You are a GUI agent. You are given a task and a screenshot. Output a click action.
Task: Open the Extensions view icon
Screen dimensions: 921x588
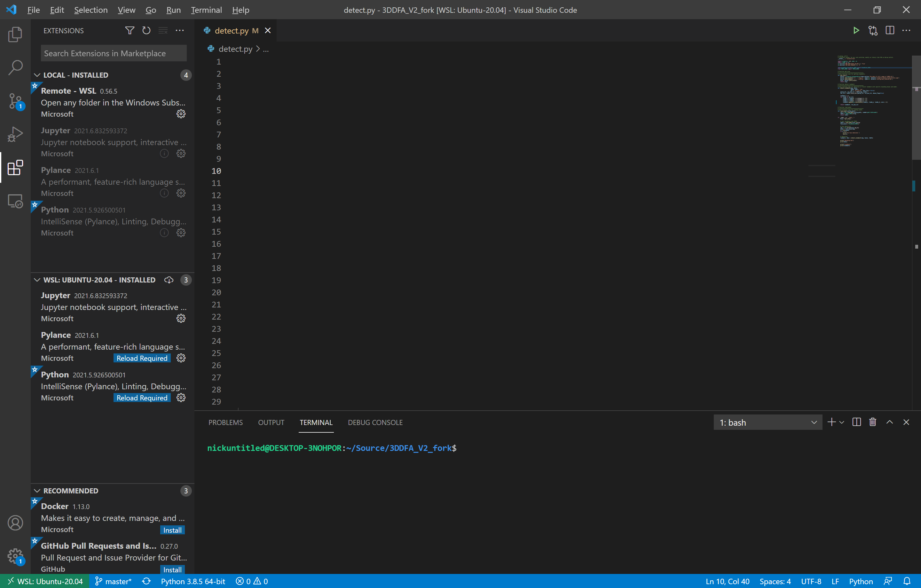coord(15,168)
